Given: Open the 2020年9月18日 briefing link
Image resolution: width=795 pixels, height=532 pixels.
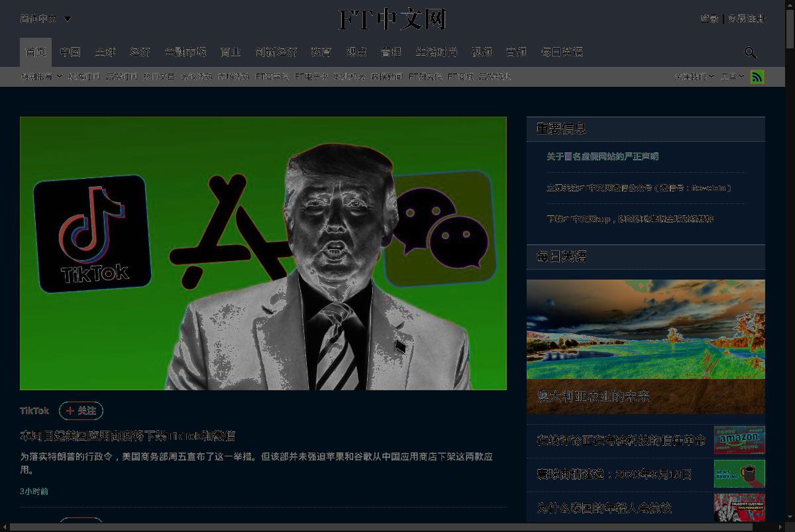Looking at the screenshot, I should pyautogui.click(x=613, y=474).
